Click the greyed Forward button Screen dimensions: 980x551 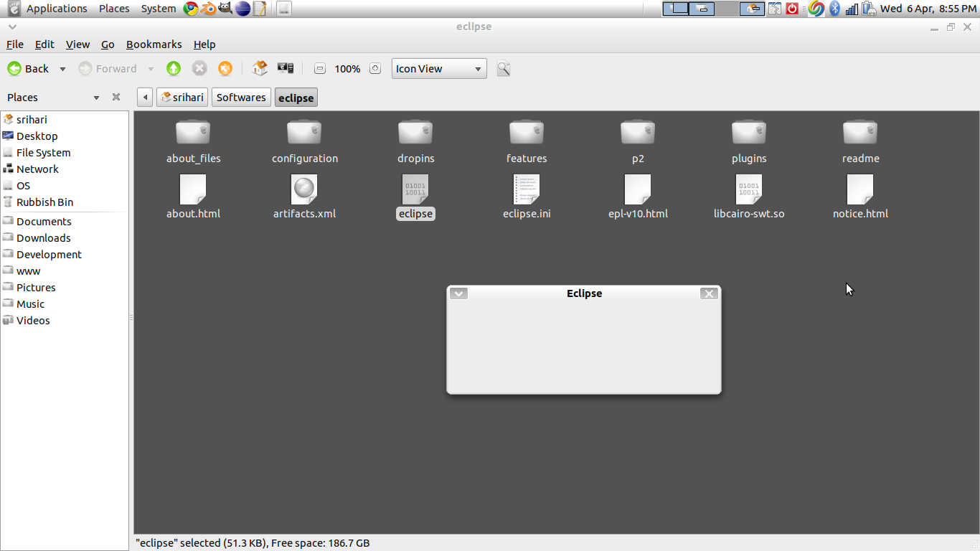108,69
